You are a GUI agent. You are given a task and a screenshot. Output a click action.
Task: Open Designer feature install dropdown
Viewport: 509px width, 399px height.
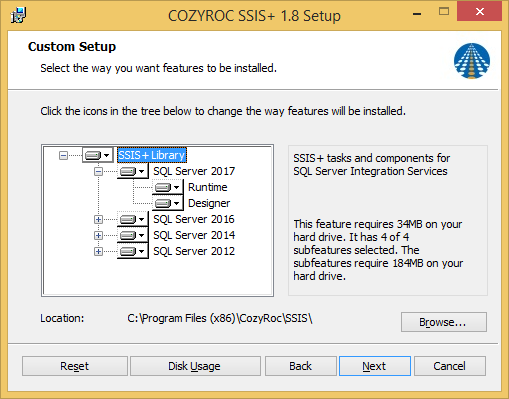(168, 203)
